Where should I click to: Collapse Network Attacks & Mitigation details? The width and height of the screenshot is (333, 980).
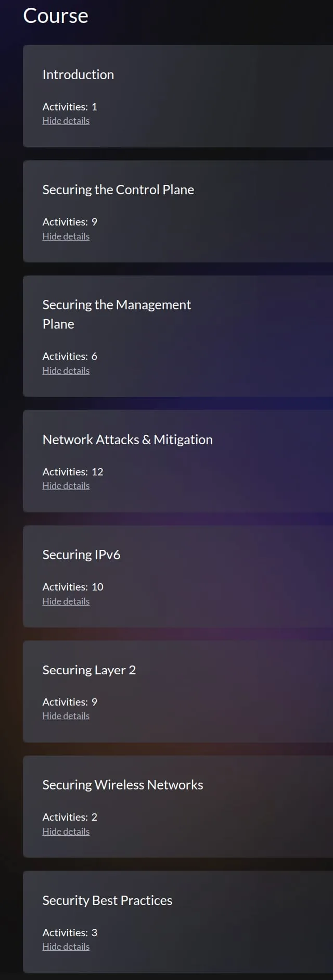[66, 486]
